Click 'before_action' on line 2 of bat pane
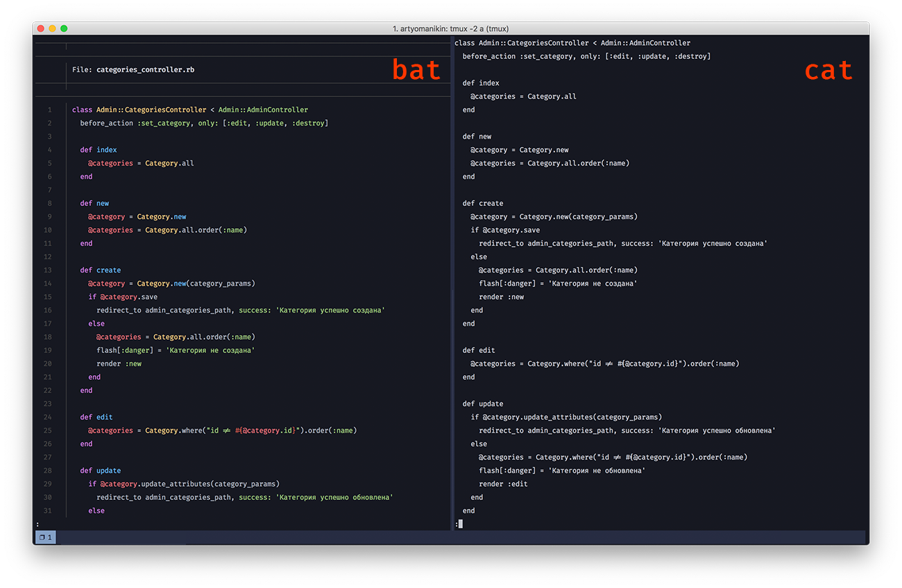The image size is (902, 588). pyautogui.click(x=106, y=123)
